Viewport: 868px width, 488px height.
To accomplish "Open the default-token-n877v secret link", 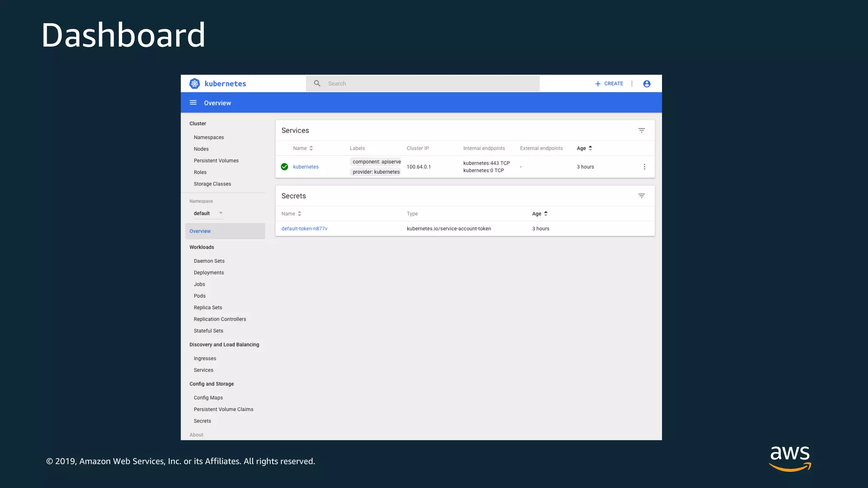I will [x=304, y=229].
